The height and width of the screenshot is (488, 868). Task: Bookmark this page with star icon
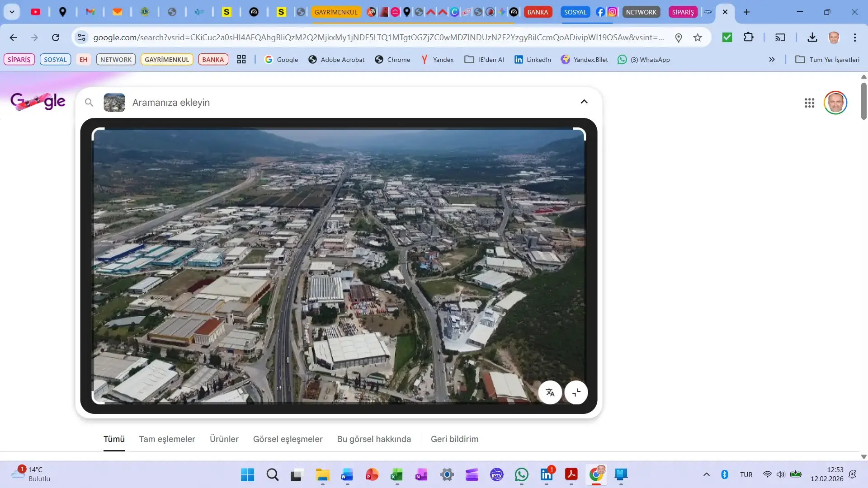point(698,38)
